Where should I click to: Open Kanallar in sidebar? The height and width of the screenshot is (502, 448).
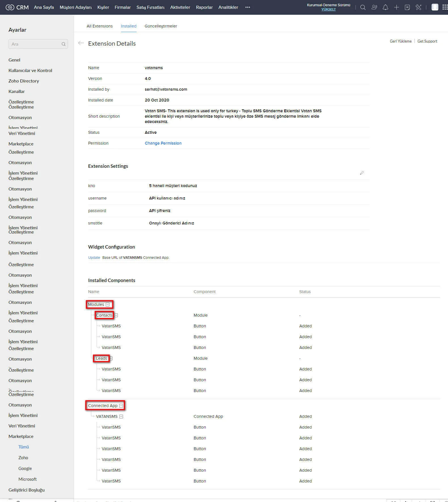coord(17,91)
